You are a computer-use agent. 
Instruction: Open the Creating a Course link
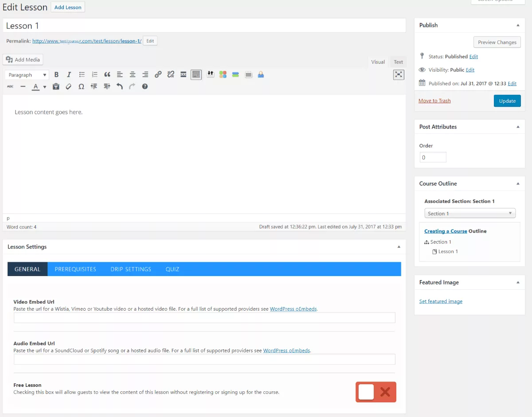click(x=446, y=231)
